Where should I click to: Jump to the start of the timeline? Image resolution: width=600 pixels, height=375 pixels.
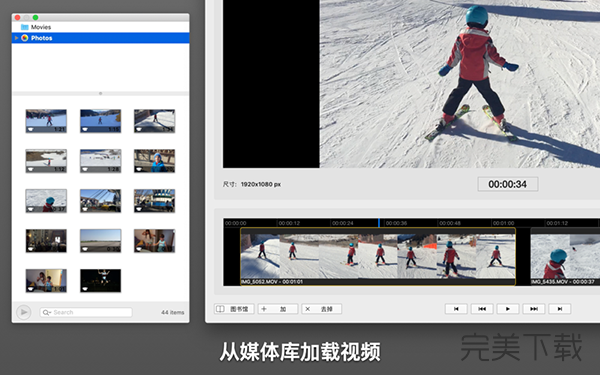pos(456,309)
